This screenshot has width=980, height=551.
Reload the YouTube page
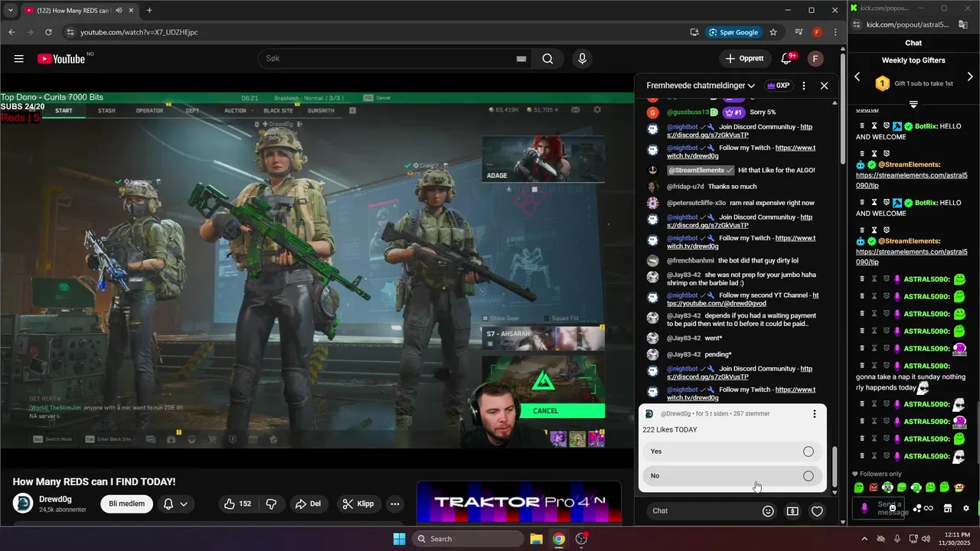[x=48, y=32]
